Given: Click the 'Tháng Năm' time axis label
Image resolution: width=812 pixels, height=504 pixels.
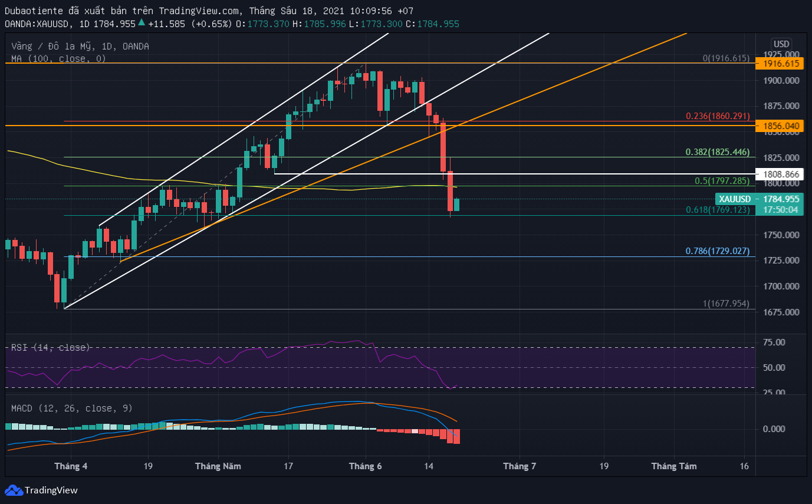Looking at the screenshot, I should (x=218, y=466).
